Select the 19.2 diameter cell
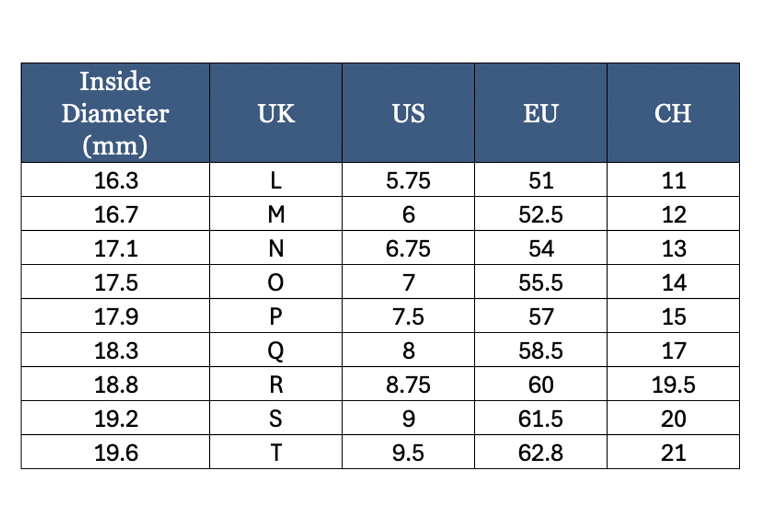 point(116,418)
